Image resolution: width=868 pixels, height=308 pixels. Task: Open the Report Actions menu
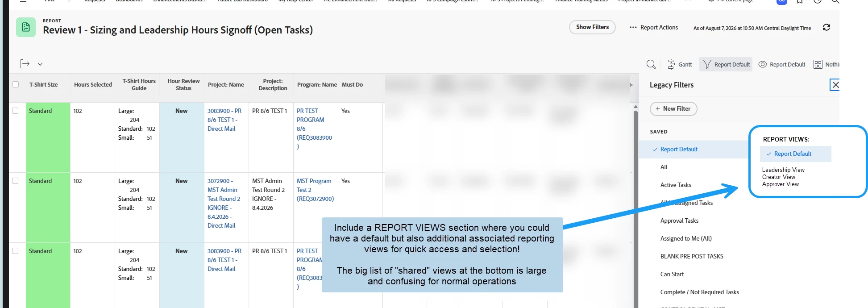click(x=654, y=27)
